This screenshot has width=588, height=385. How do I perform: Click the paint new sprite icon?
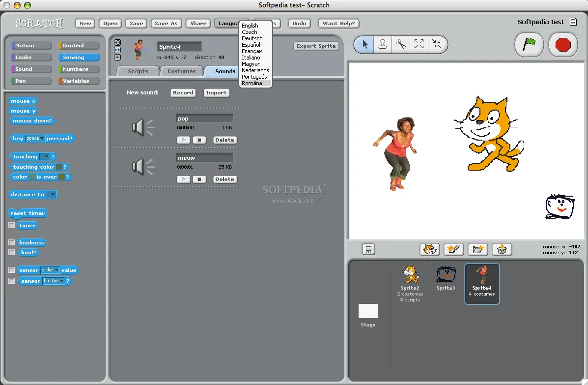454,249
